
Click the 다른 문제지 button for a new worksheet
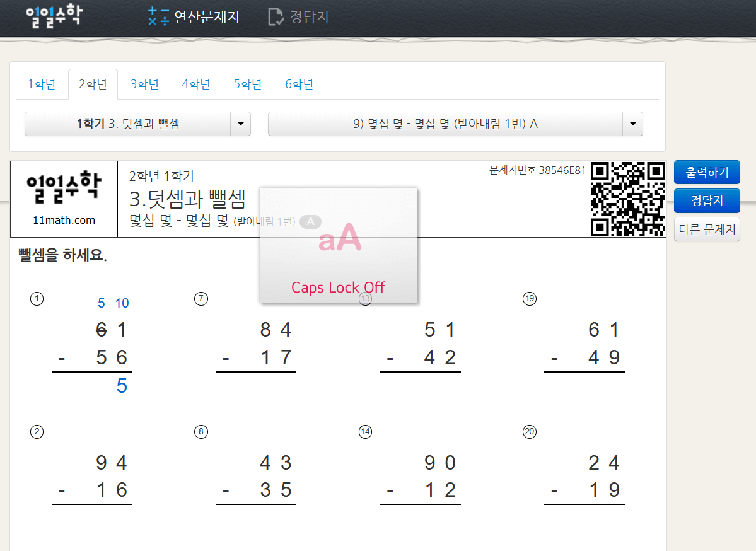click(707, 229)
